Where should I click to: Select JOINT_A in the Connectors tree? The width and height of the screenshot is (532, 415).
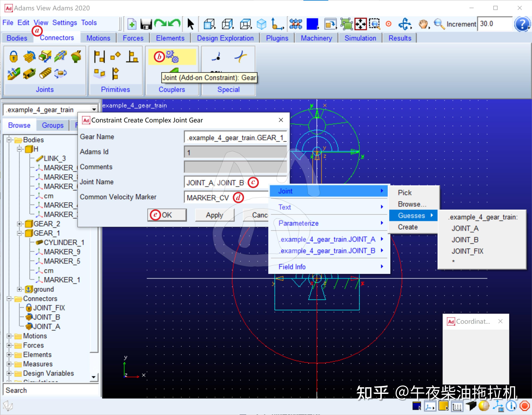click(46, 326)
